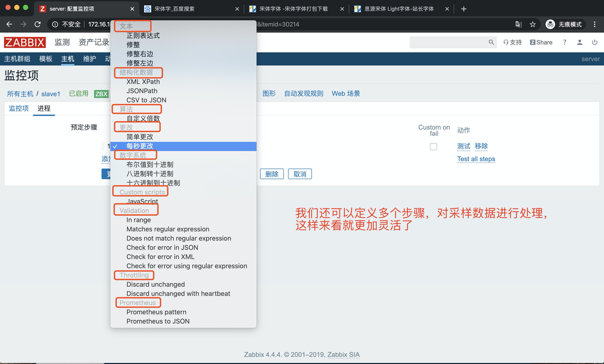This screenshot has height=364, width=604.
Task: Choose Does not match regular expression
Action: (x=179, y=238)
